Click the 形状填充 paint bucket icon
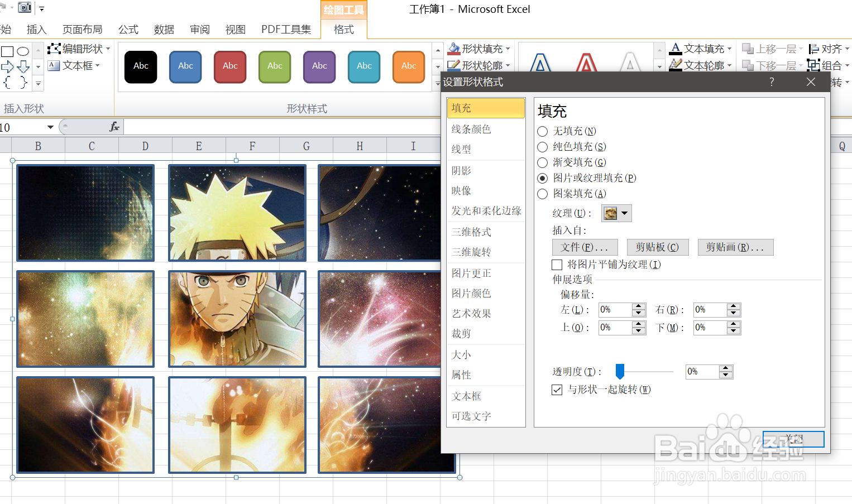Image resolution: width=852 pixels, height=504 pixels. click(x=454, y=49)
